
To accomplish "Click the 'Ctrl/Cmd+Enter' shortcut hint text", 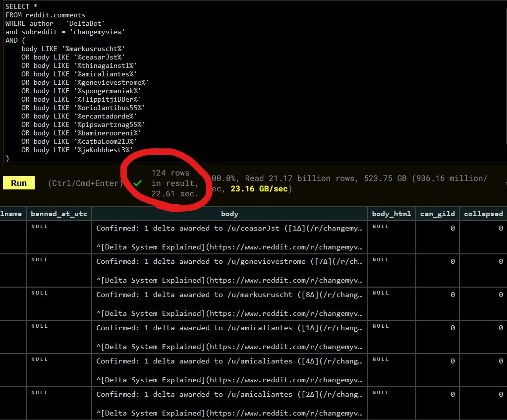I will pos(85,183).
